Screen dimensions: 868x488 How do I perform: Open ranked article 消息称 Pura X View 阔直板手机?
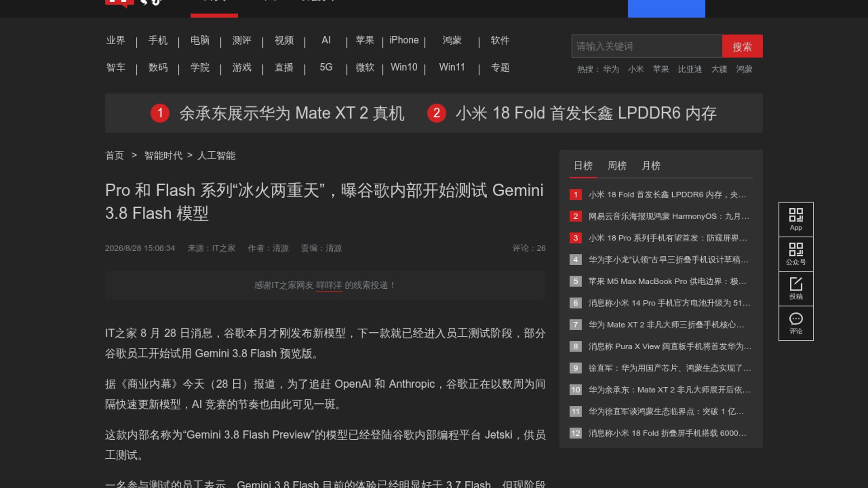point(670,347)
